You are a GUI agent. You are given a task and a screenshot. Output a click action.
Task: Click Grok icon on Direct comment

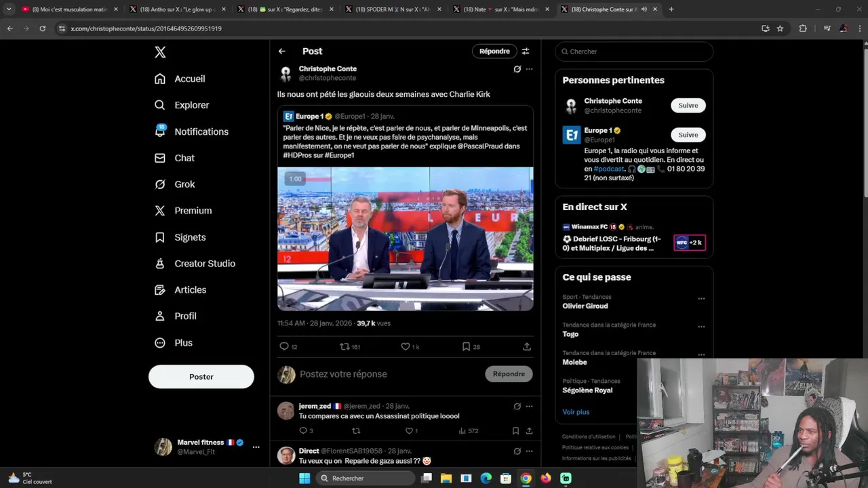pyautogui.click(x=517, y=451)
